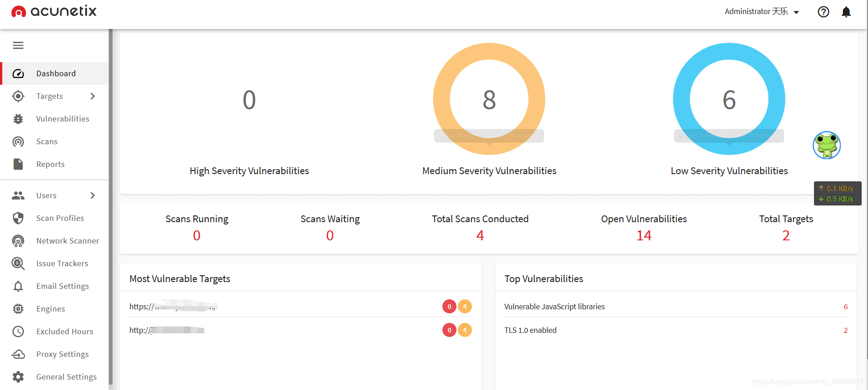
Task: Open notifications bell icon
Action: coord(846,12)
